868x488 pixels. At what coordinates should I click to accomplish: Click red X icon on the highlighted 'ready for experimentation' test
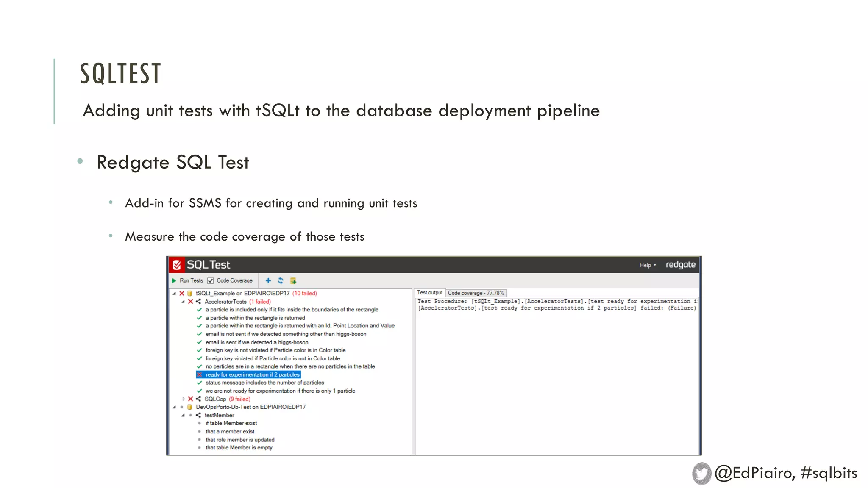pyautogui.click(x=199, y=374)
